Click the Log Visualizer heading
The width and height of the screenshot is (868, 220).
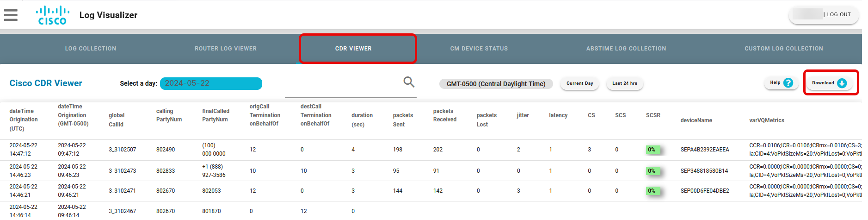pos(108,15)
